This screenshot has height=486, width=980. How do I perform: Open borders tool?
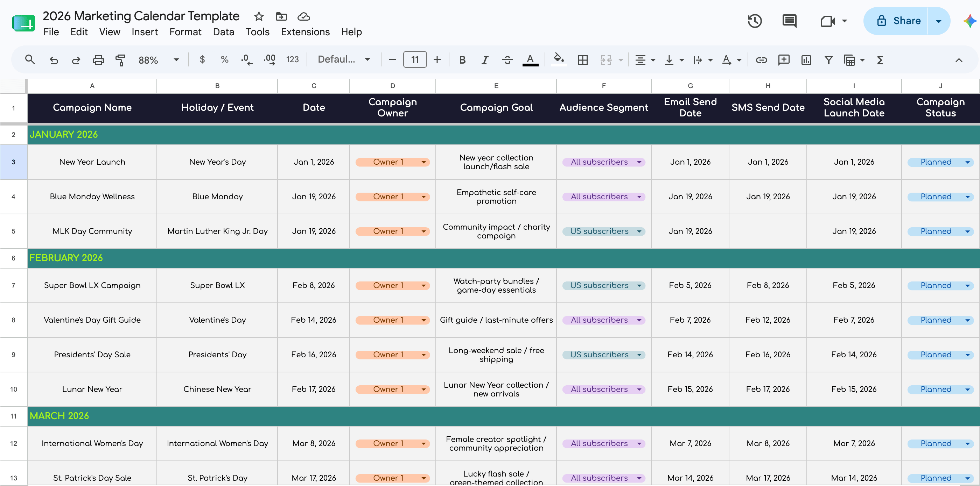coord(582,60)
